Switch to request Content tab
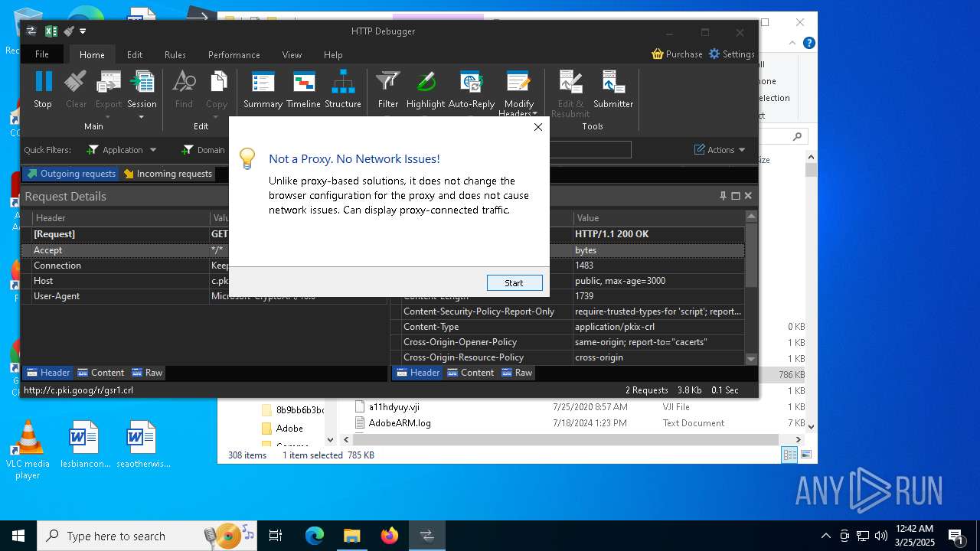The image size is (980, 551). [100, 373]
